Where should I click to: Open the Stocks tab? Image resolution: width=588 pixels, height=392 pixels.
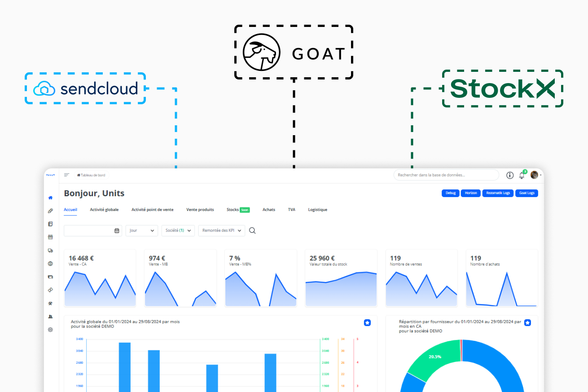click(x=233, y=210)
